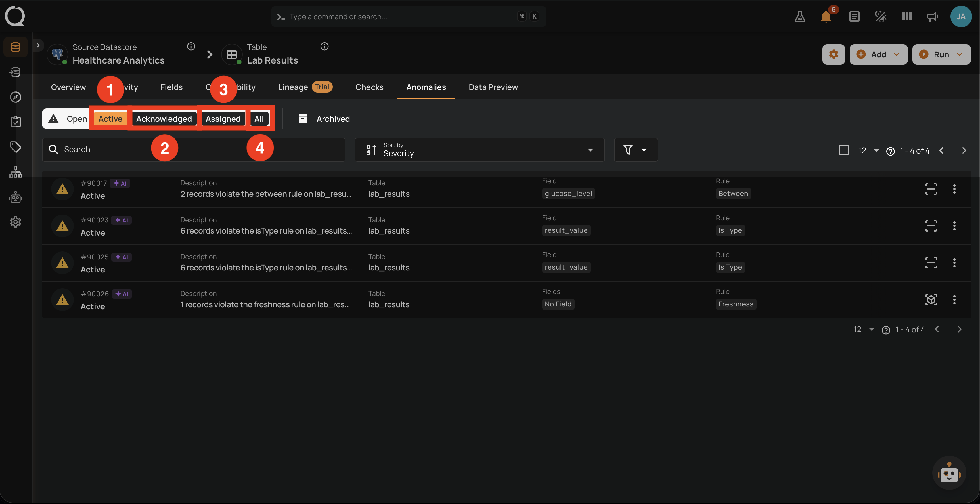
Task: Open the three-dot menu for anomaly #90017
Action: [954, 189]
